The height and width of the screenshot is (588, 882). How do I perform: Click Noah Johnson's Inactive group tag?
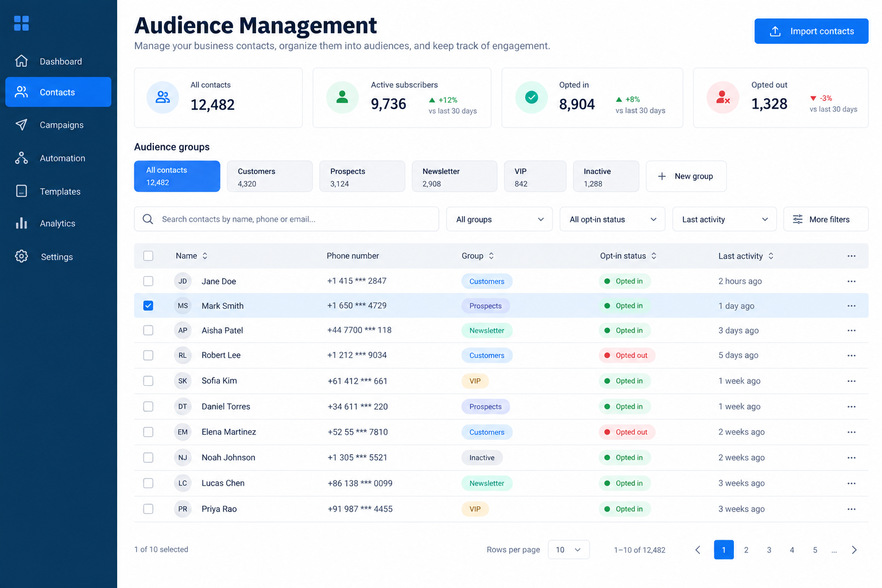(482, 458)
